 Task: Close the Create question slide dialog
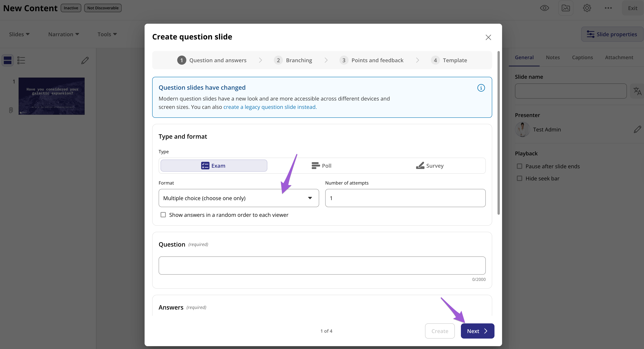(488, 38)
